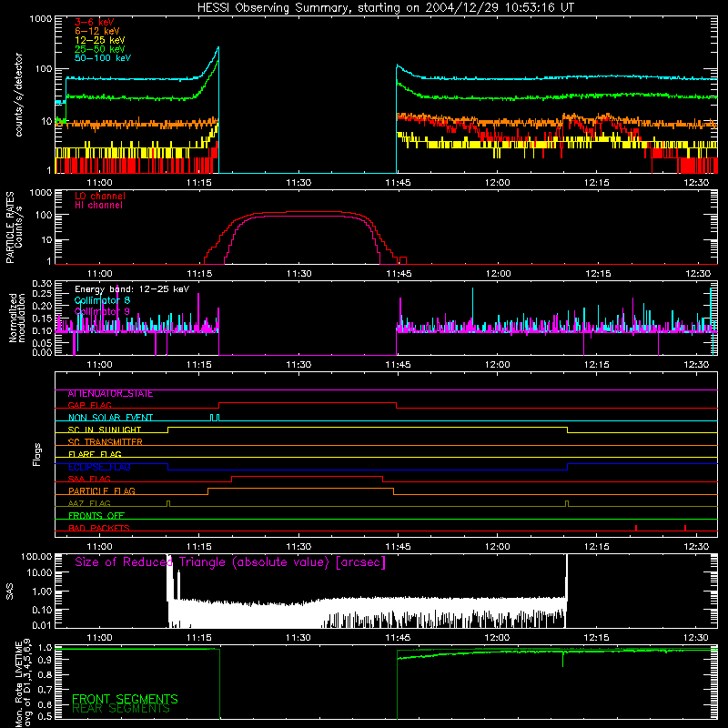Click the second BAD_PACKETS tick near 12:28
This screenshot has width=728, height=728.
[x=685, y=528]
